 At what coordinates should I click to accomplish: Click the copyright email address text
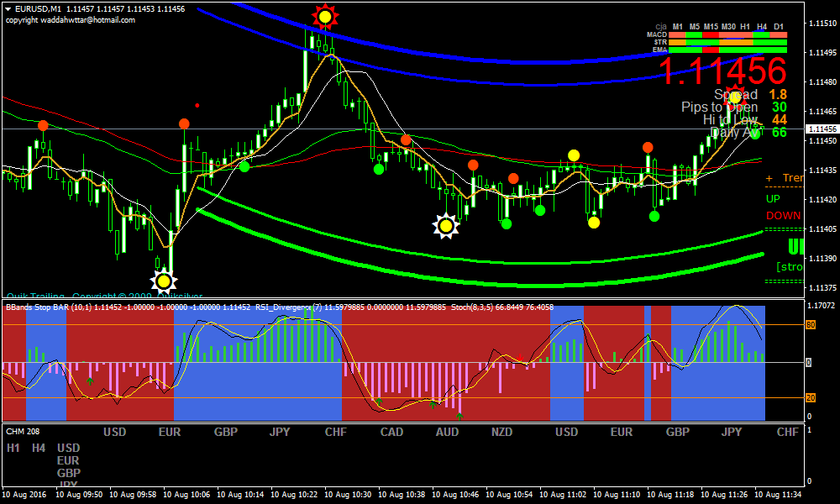[x=71, y=20]
